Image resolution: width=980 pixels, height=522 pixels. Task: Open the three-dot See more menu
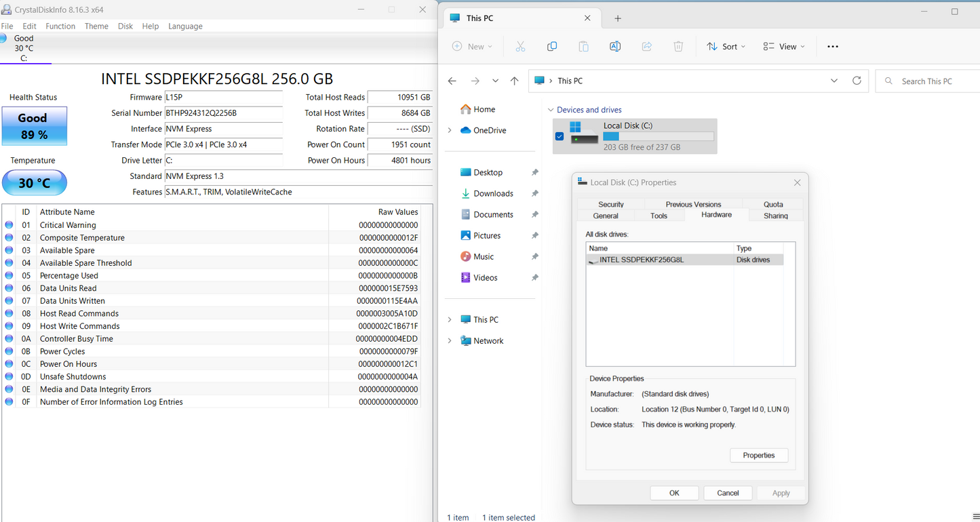pos(833,46)
